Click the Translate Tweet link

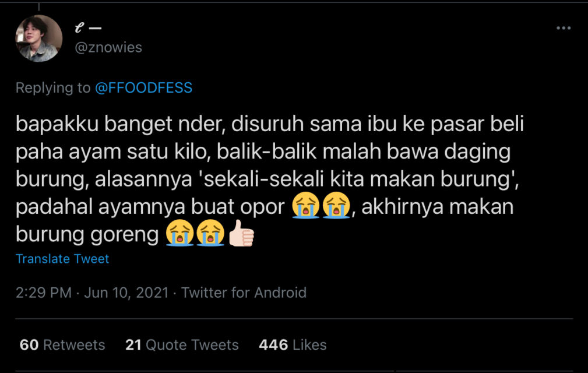[62, 259]
